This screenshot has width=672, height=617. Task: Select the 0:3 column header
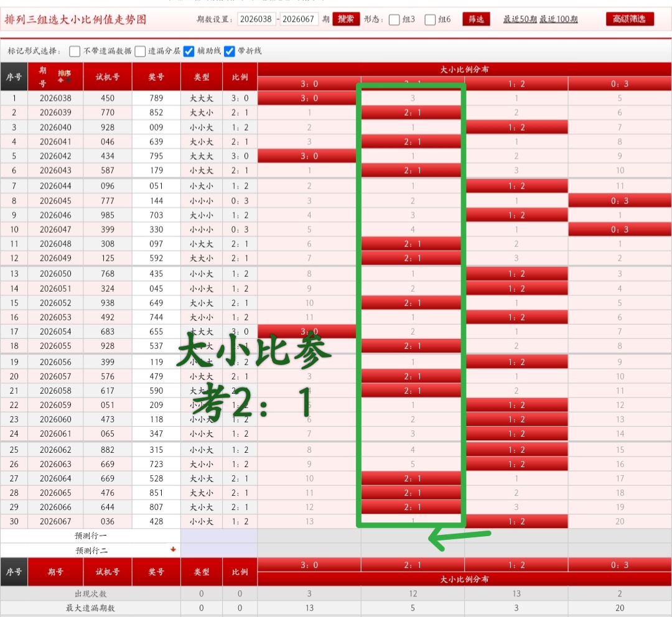620,83
